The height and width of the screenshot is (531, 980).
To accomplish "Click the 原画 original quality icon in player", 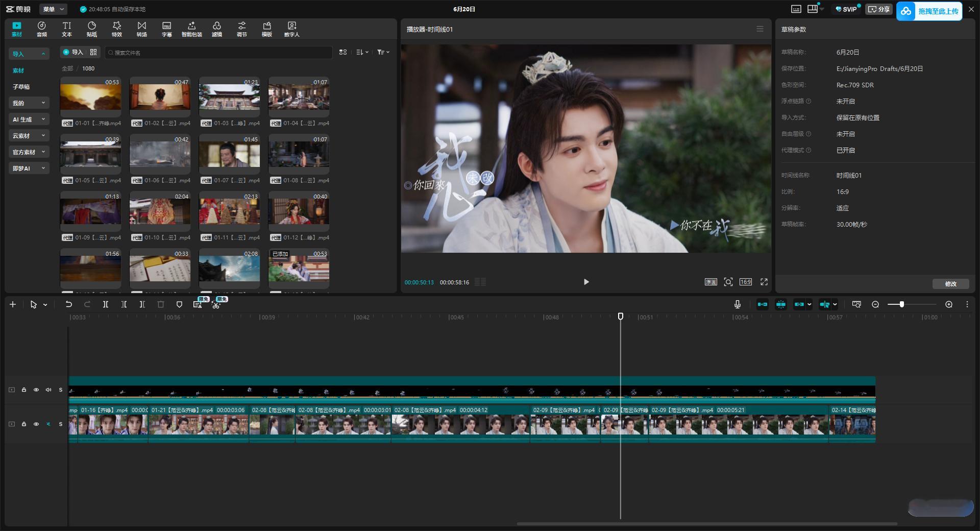I will click(x=711, y=282).
